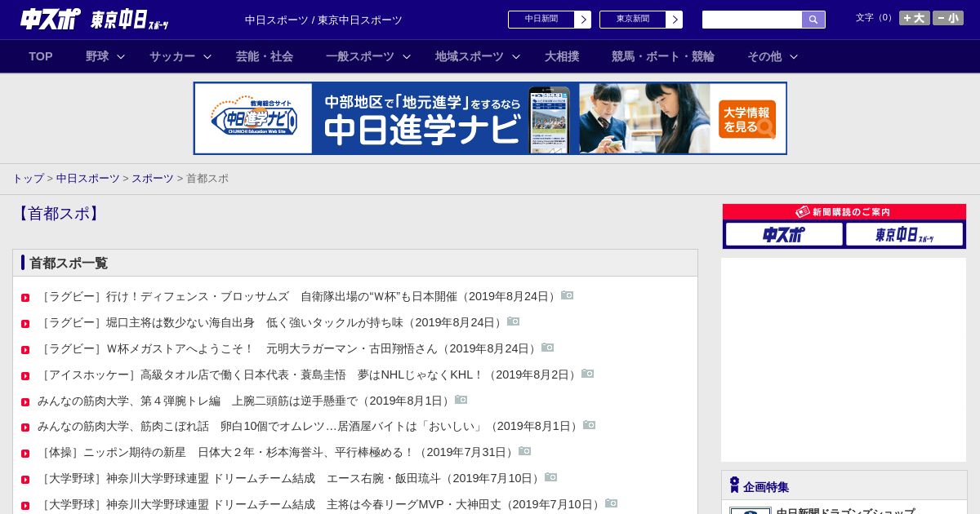The height and width of the screenshot is (514, 980).
Task: Click the 中スポ logo in header
Action: pyautogui.click(x=50, y=19)
